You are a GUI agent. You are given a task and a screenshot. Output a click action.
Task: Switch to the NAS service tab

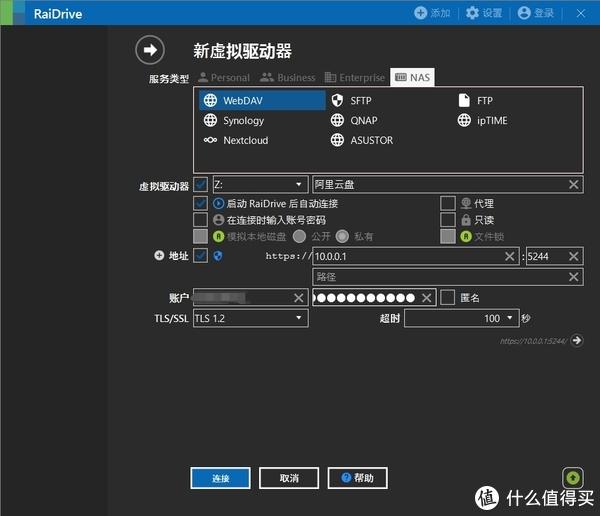coord(412,78)
